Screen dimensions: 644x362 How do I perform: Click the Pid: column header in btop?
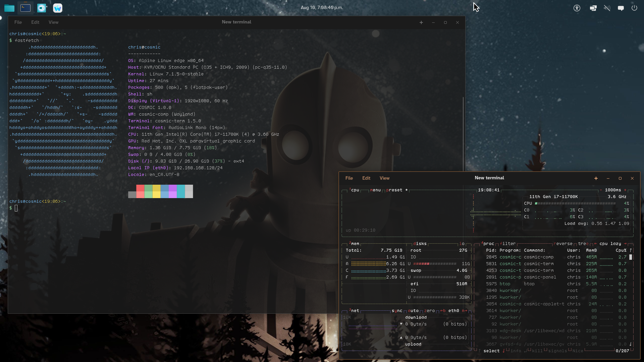[491, 250]
